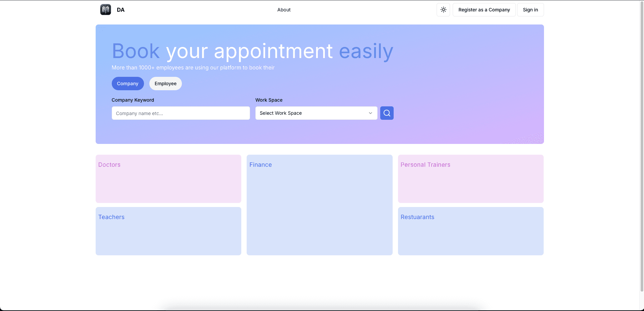Open the About page
The height and width of the screenshot is (311, 644).
(284, 10)
